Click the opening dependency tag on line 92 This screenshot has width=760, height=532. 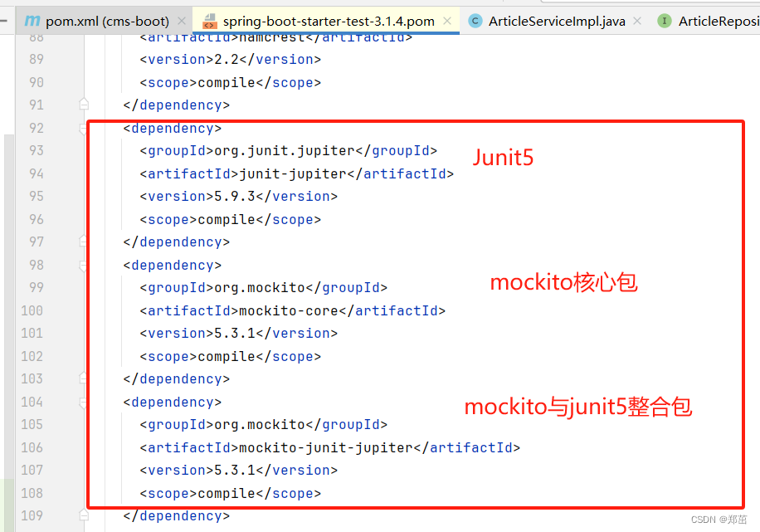[172, 129]
